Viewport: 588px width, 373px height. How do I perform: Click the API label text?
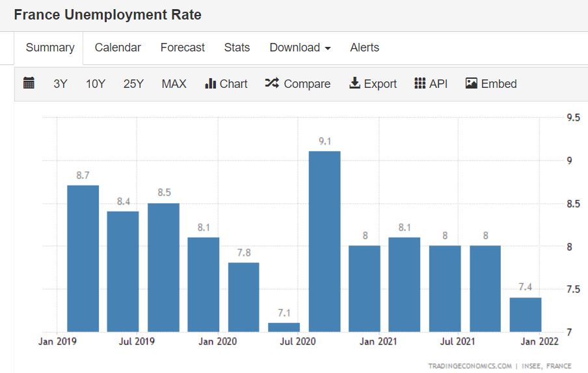438,84
